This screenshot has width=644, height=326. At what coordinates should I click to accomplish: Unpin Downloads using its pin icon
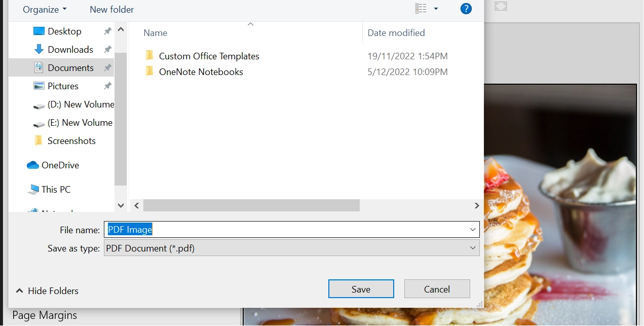coord(107,49)
